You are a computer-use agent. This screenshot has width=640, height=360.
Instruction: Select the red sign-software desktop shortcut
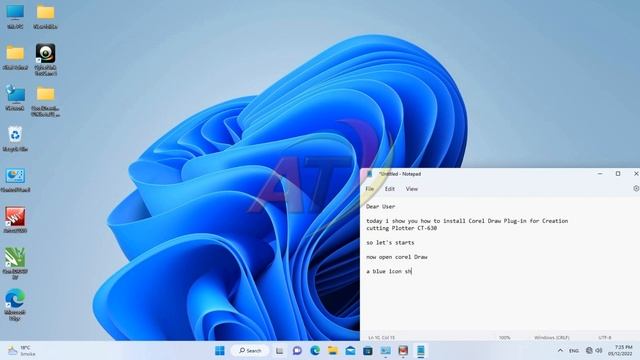coord(15,220)
